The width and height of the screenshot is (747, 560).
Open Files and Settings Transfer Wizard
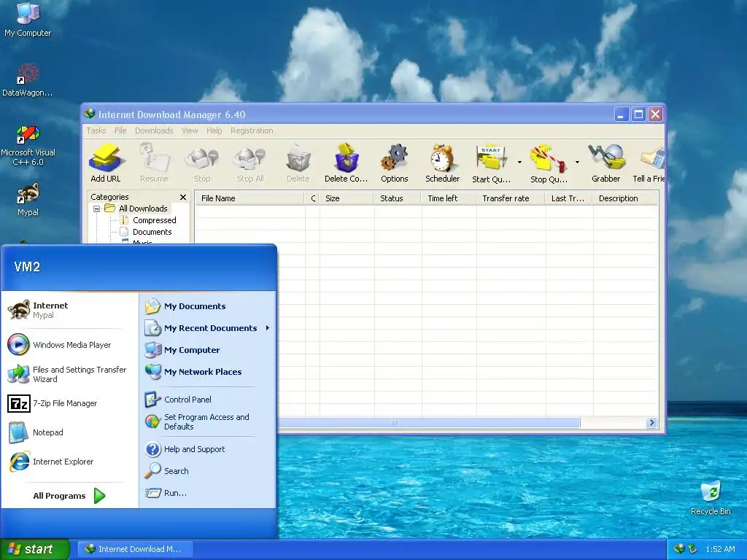[x=69, y=374]
